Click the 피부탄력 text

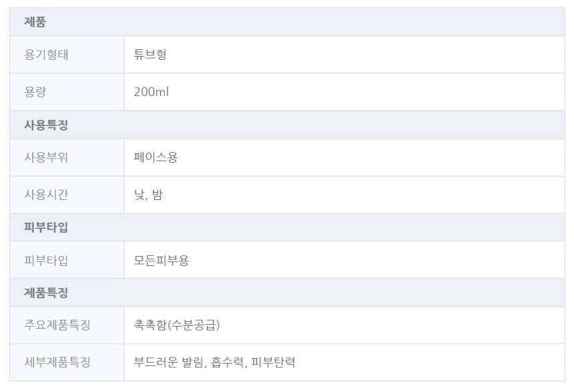273,363
